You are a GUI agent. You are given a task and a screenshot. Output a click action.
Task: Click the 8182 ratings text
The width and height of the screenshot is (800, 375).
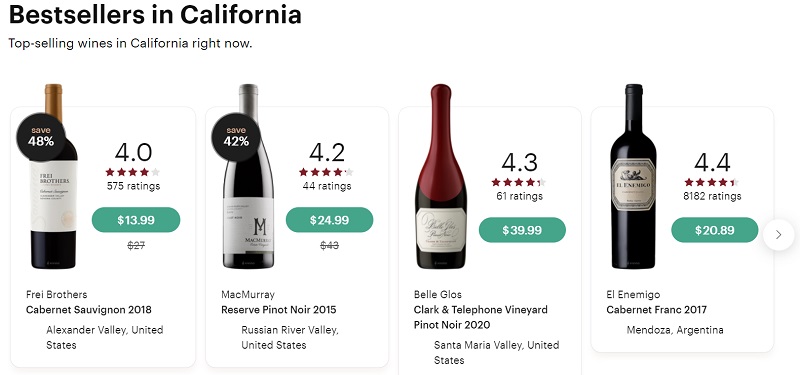click(x=712, y=196)
